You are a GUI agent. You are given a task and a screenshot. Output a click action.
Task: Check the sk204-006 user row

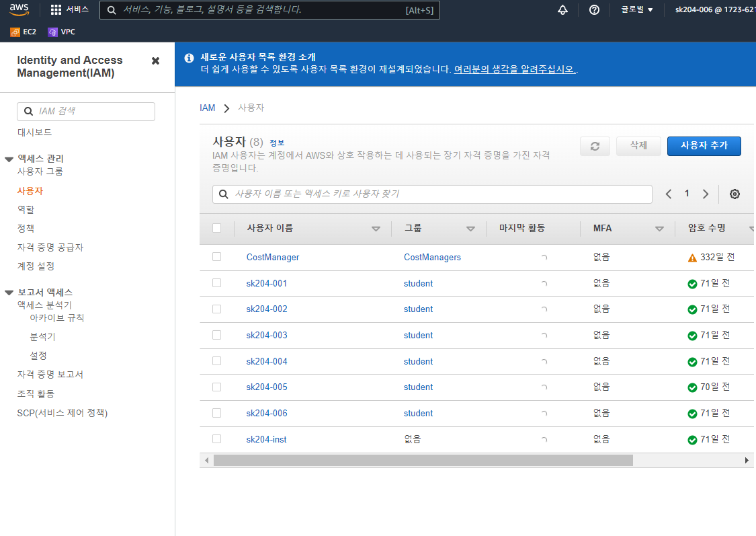click(217, 413)
